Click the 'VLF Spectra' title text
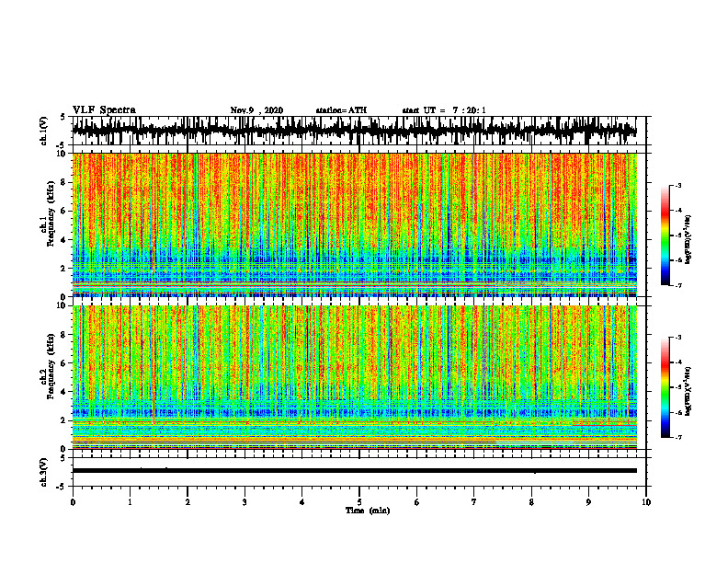728x563 pixels. [104, 110]
